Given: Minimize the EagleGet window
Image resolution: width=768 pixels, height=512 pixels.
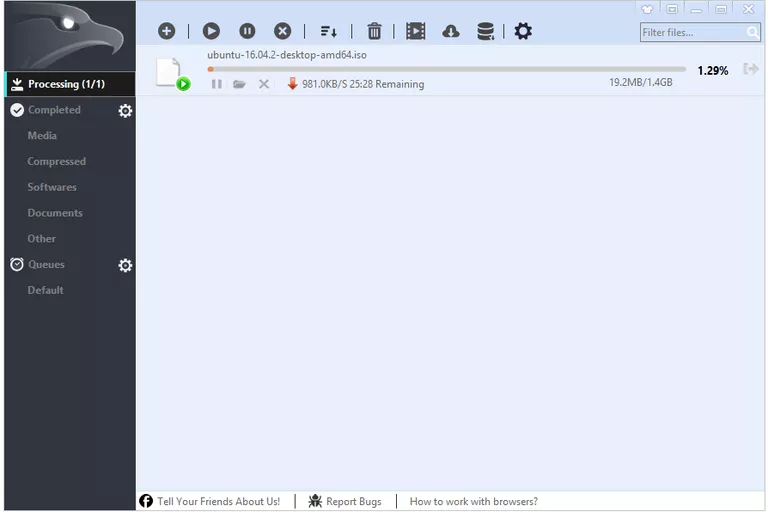Looking at the screenshot, I should click(696, 9).
